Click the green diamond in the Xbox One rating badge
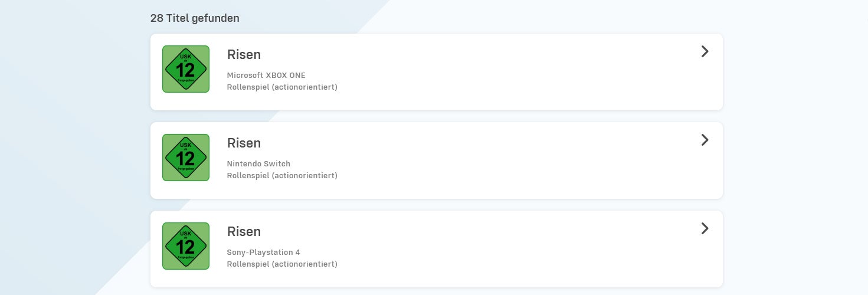The width and height of the screenshot is (868, 295). coord(186,69)
